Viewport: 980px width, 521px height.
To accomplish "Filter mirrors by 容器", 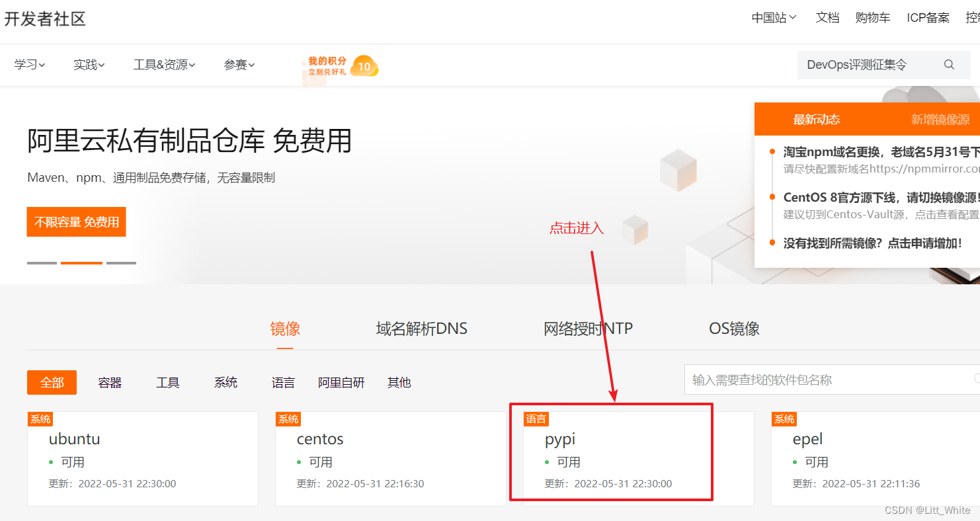I will (x=110, y=382).
